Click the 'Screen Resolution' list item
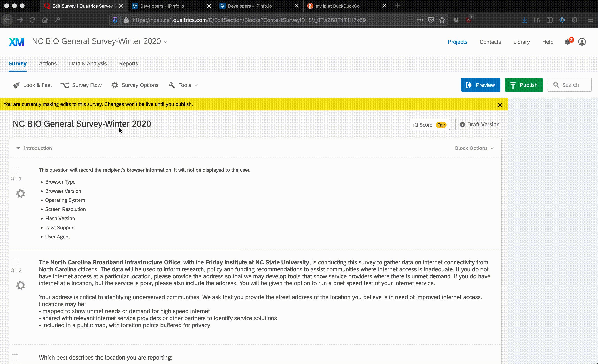Image resolution: width=598 pixels, height=364 pixels. 65,209
